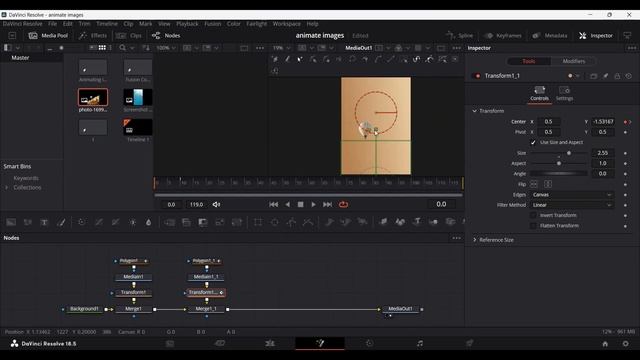Screen dimensions: 640x360
Task: Collapse the Transform section
Action: pyautogui.click(x=475, y=111)
